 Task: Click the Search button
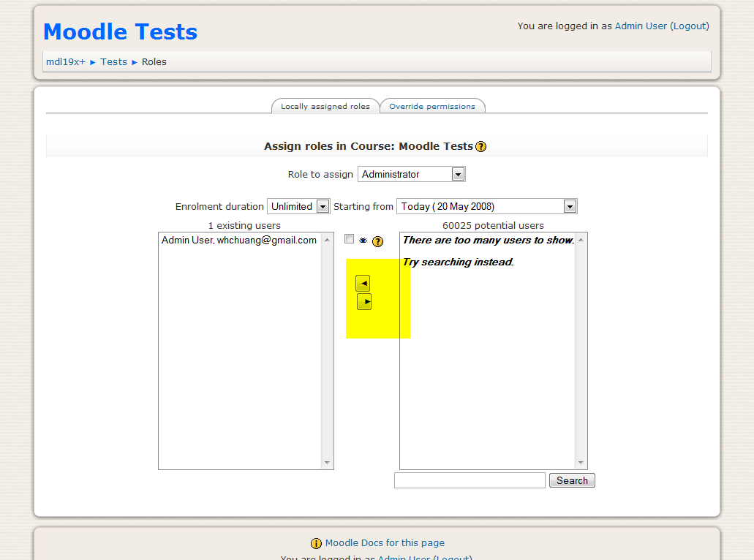pos(572,481)
